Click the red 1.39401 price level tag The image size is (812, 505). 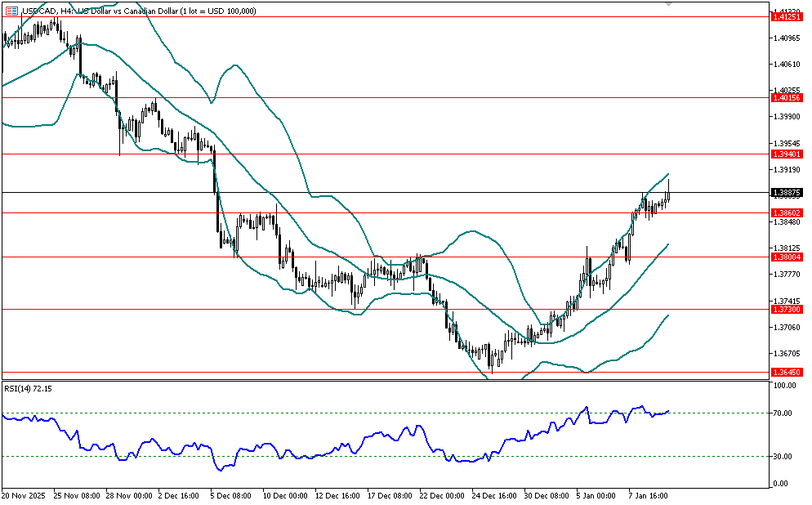coord(788,154)
